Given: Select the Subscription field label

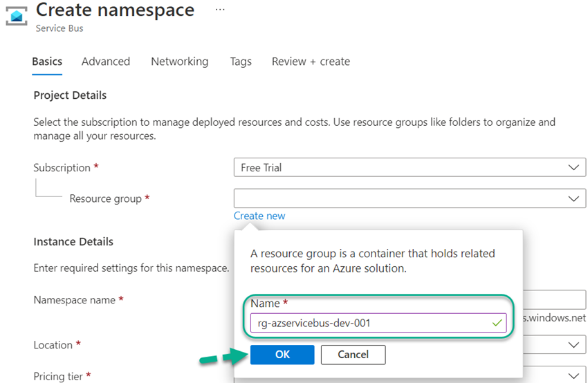Looking at the screenshot, I should [62, 167].
